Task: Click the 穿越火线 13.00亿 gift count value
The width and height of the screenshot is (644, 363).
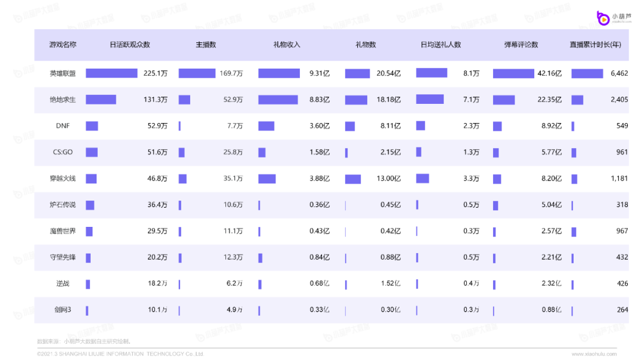Action: 389,179
